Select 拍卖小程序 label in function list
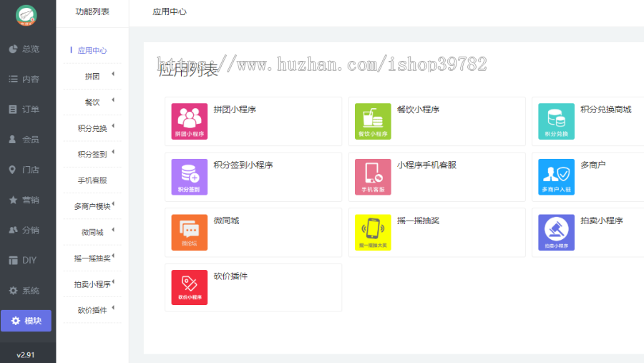This screenshot has height=363, width=644. click(92, 284)
